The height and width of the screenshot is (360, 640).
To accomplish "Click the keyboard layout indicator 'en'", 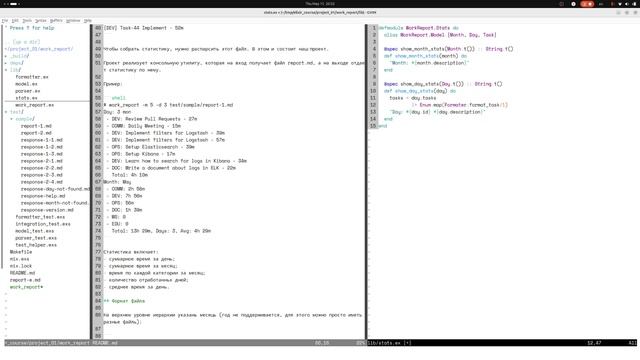I will pyautogui.click(x=601, y=4).
